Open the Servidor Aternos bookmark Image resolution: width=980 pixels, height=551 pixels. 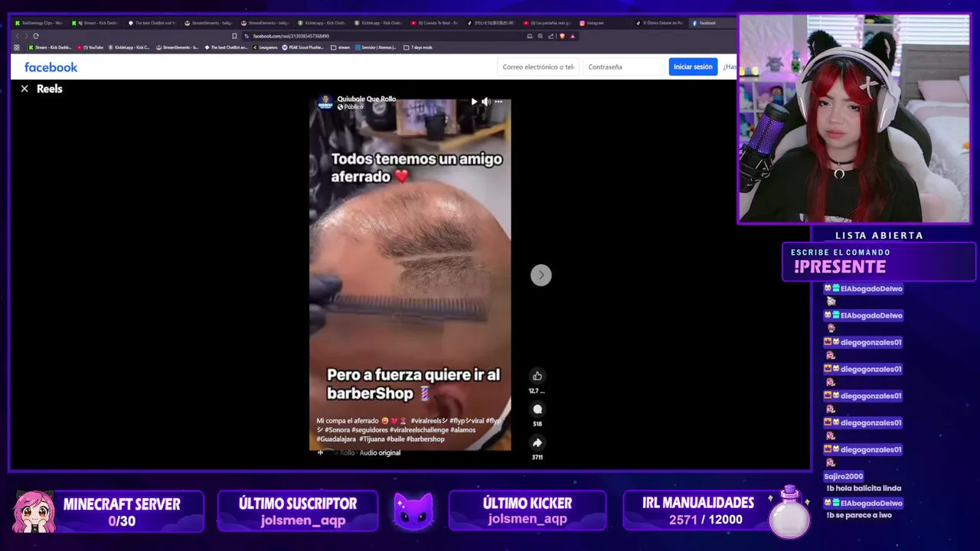coord(377,47)
